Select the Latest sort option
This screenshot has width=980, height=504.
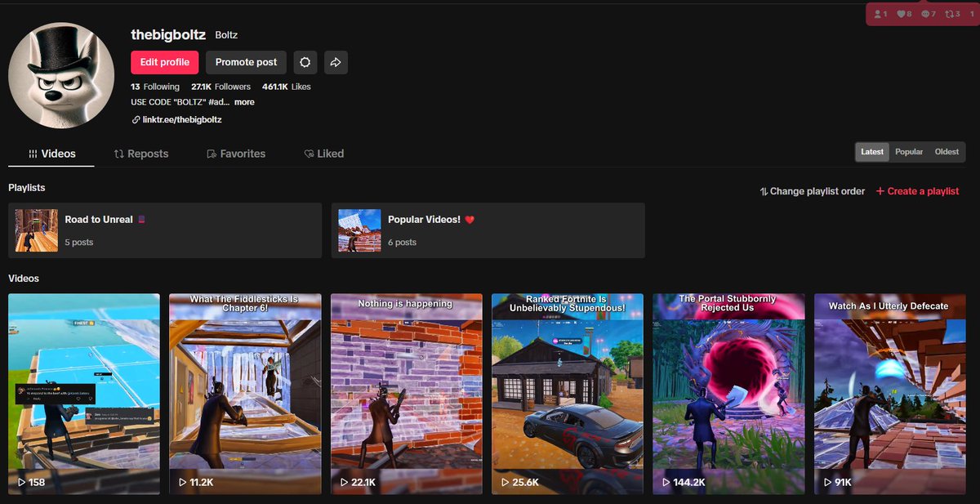[872, 152]
